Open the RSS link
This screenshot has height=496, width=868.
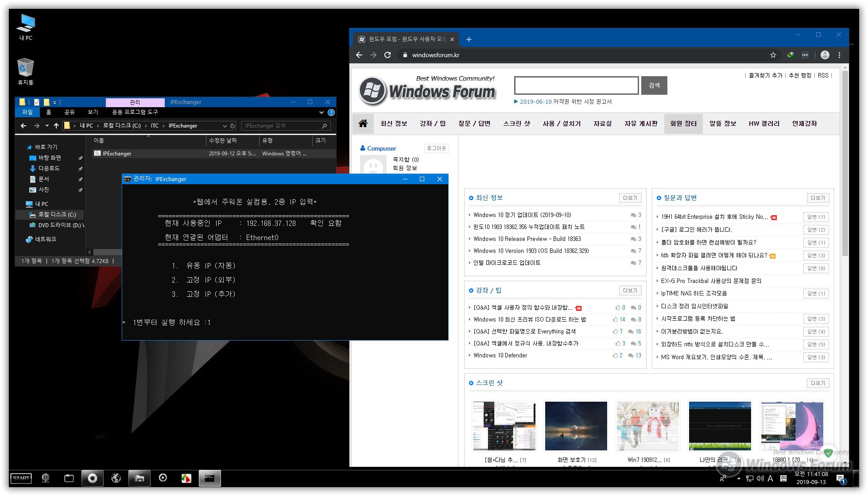click(823, 76)
